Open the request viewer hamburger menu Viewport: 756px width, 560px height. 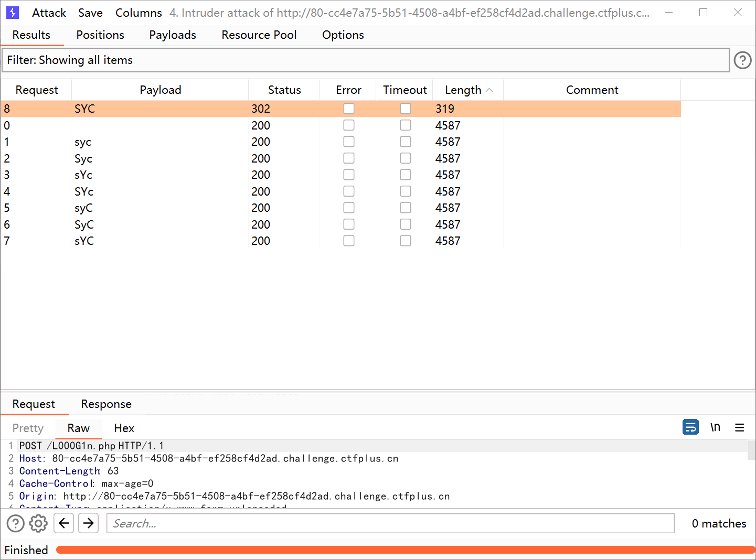740,427
